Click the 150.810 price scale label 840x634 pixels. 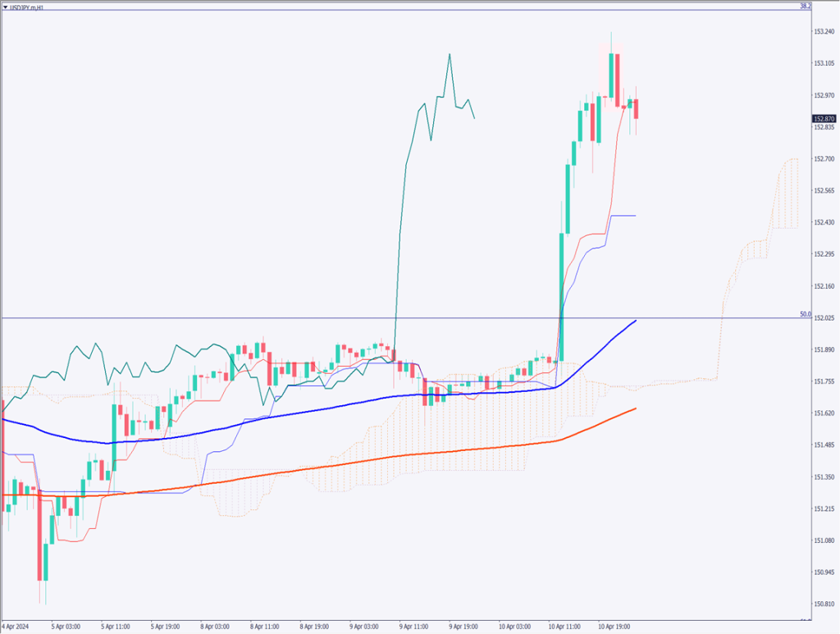click(x=824, y=604)
